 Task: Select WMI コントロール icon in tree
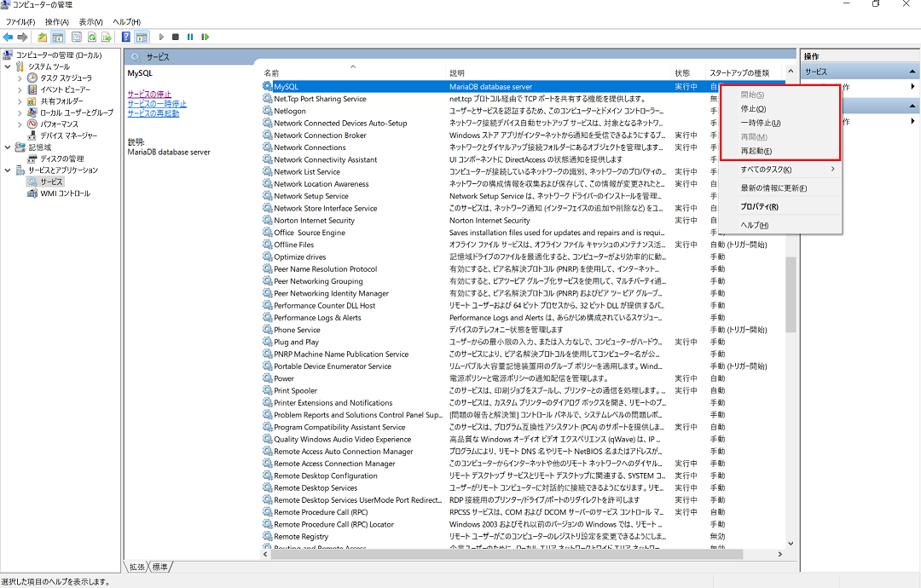(32, 193)
